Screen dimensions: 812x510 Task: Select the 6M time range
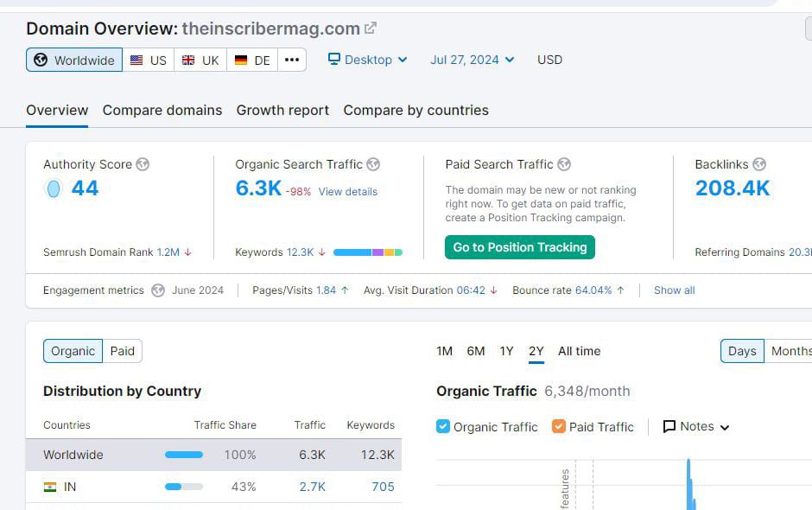(476, 352)
